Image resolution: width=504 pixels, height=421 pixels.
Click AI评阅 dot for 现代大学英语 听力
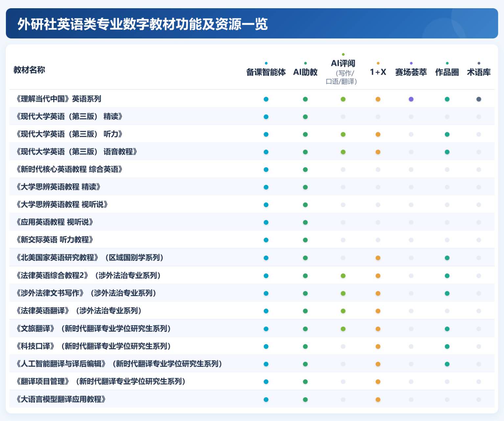pos(343,134)
